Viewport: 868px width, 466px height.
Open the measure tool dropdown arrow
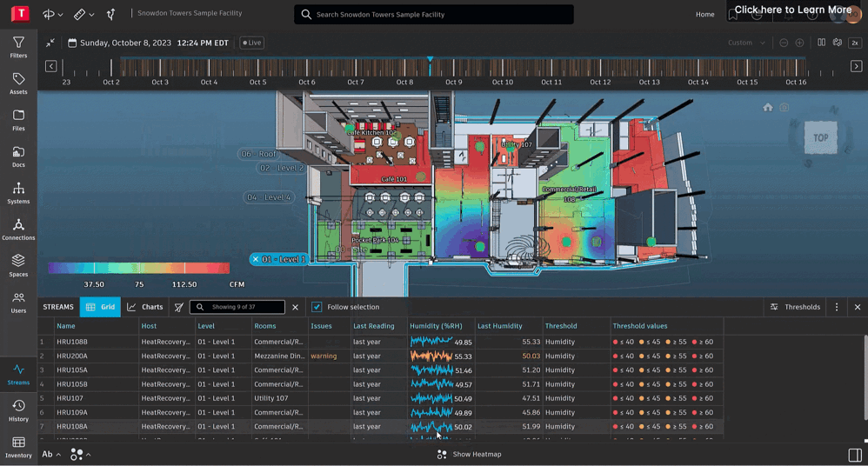coord(91,15)
